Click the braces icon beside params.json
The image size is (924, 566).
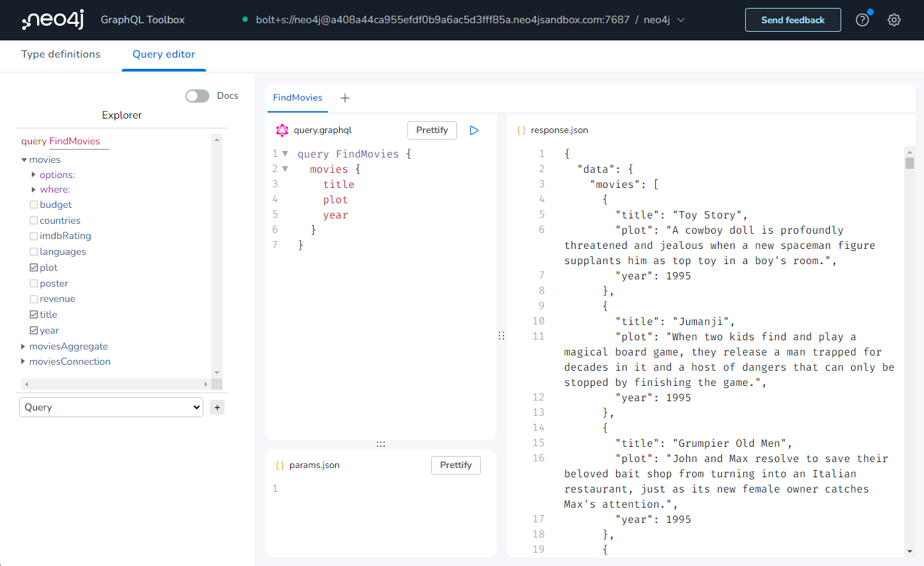pyautogui.click(x=279, y=465)
